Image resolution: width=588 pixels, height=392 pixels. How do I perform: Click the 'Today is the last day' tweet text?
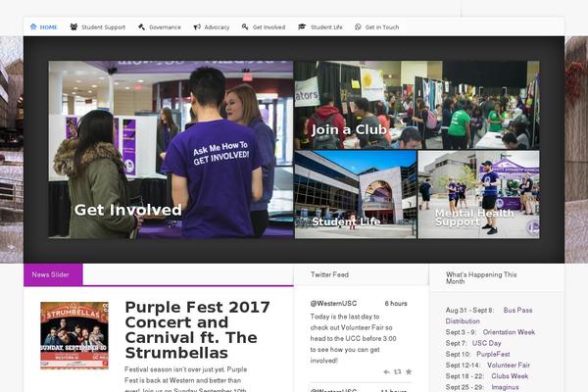click(353, 338)
